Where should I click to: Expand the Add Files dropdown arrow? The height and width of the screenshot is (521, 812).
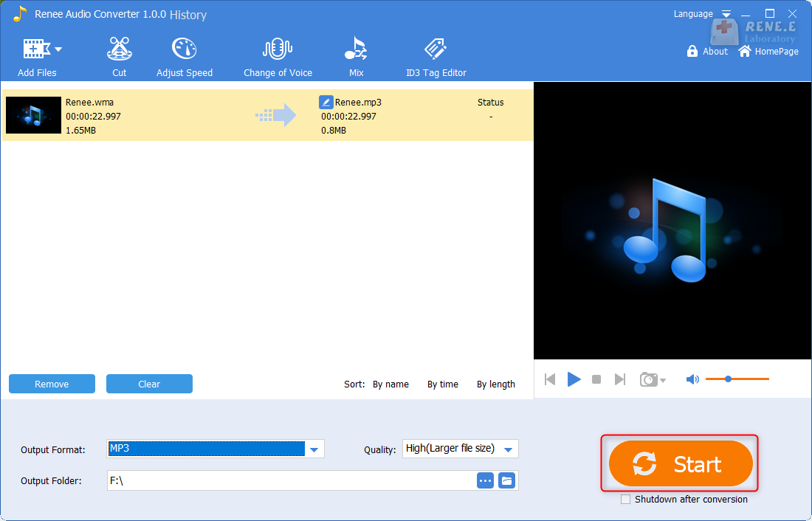click(x=58, y=49)
